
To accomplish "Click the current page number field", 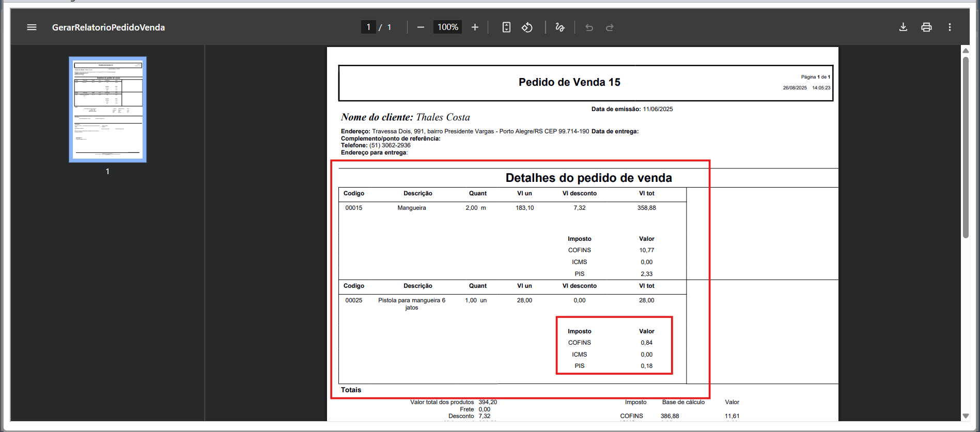I will tap(368, 27).
